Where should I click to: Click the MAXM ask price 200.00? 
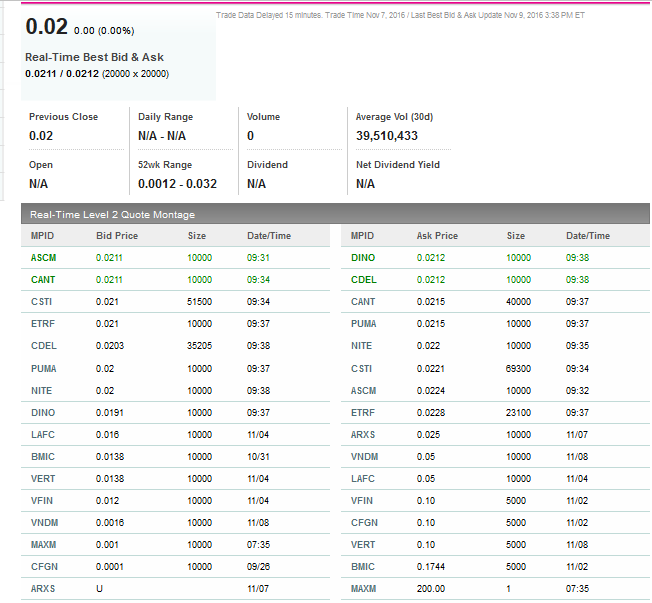tap(431, 589)
